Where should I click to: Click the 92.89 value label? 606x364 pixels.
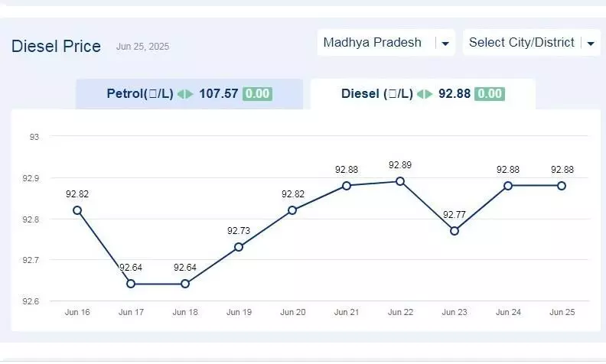pyautogui.click(x=400, y=165)
